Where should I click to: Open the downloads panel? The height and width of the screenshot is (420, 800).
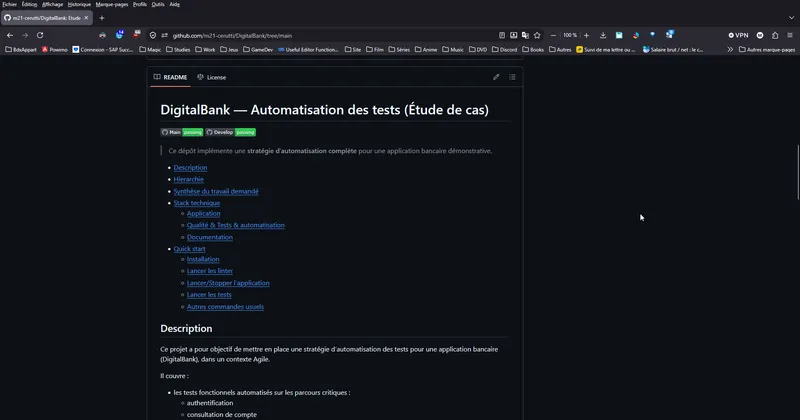(603, 35)
